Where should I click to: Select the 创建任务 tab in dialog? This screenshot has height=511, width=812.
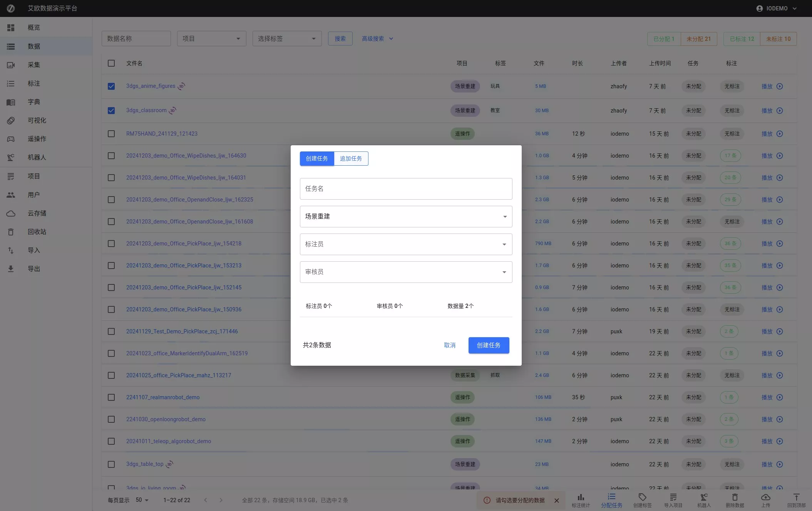[x=317, y=158]
